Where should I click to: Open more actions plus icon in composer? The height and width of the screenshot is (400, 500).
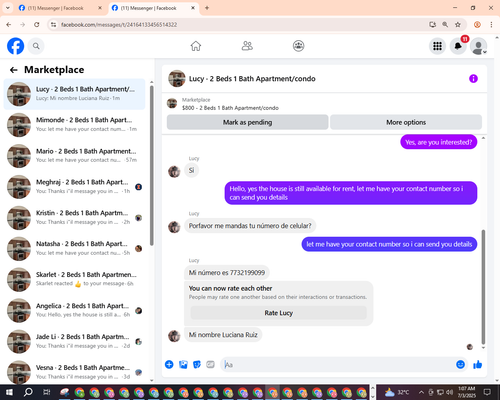[x=169, y=364]
